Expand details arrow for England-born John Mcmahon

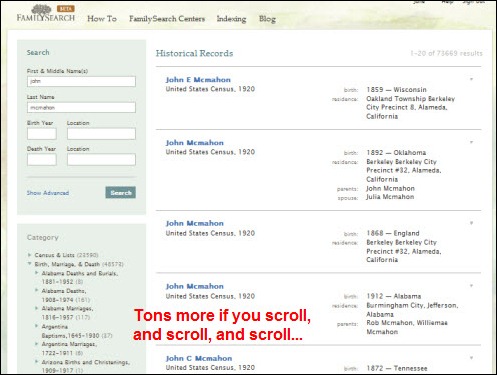point(471,223)
